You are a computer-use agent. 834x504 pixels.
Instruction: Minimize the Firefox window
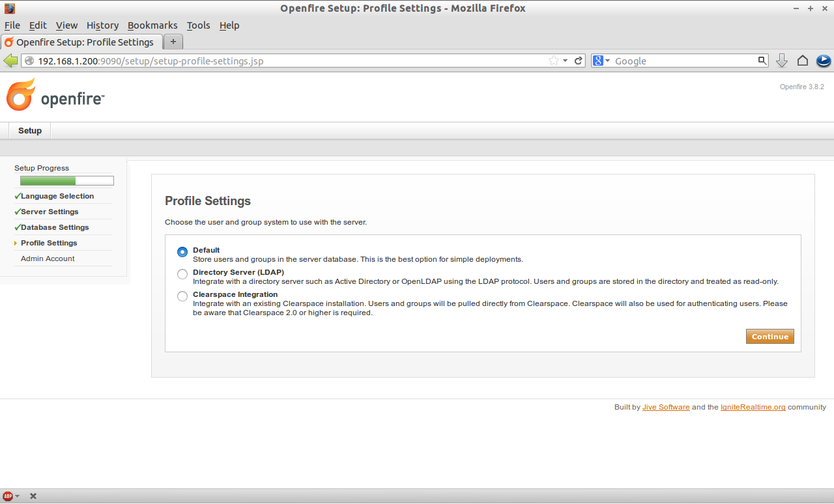click(797, 8)
